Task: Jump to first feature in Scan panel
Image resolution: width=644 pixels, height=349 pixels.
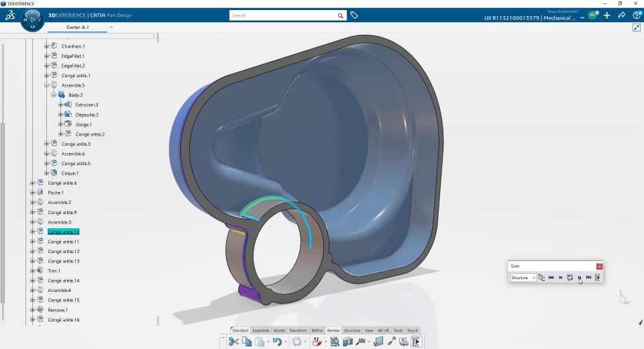Action: [551, 277]
